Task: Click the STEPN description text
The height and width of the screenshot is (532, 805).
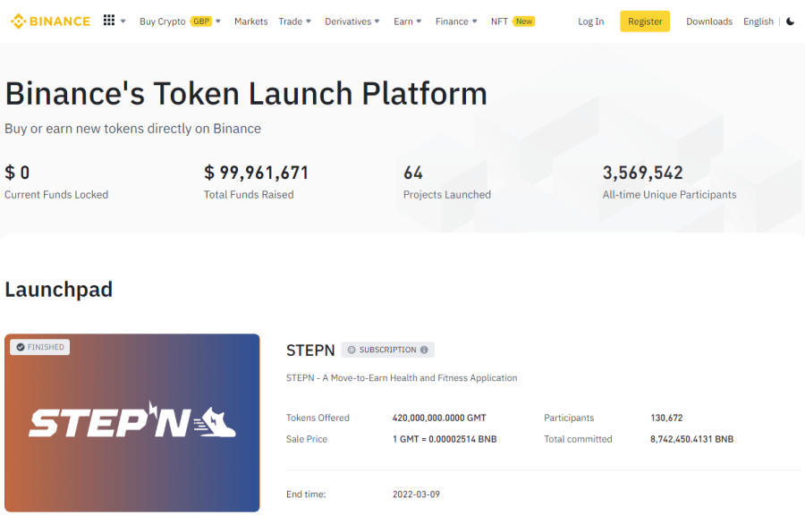Action: click(x=402, y=377)
